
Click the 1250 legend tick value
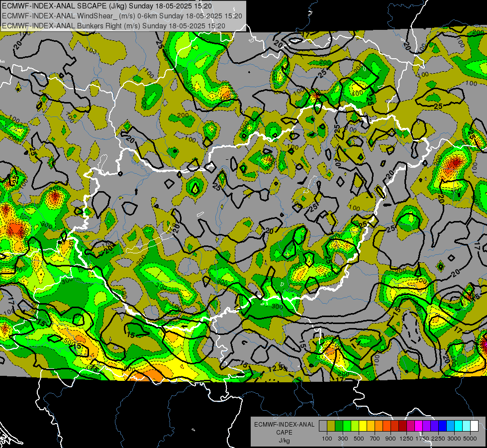(406, 439)
